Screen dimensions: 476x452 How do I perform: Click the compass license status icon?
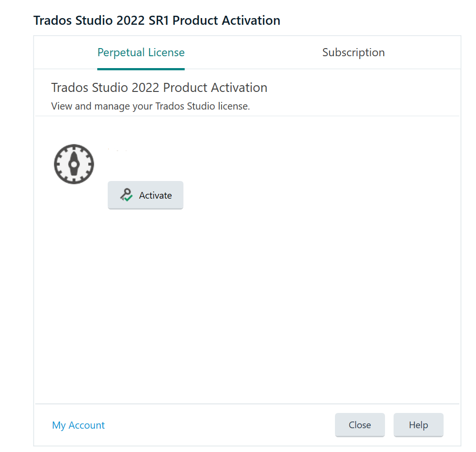(74, 164)
